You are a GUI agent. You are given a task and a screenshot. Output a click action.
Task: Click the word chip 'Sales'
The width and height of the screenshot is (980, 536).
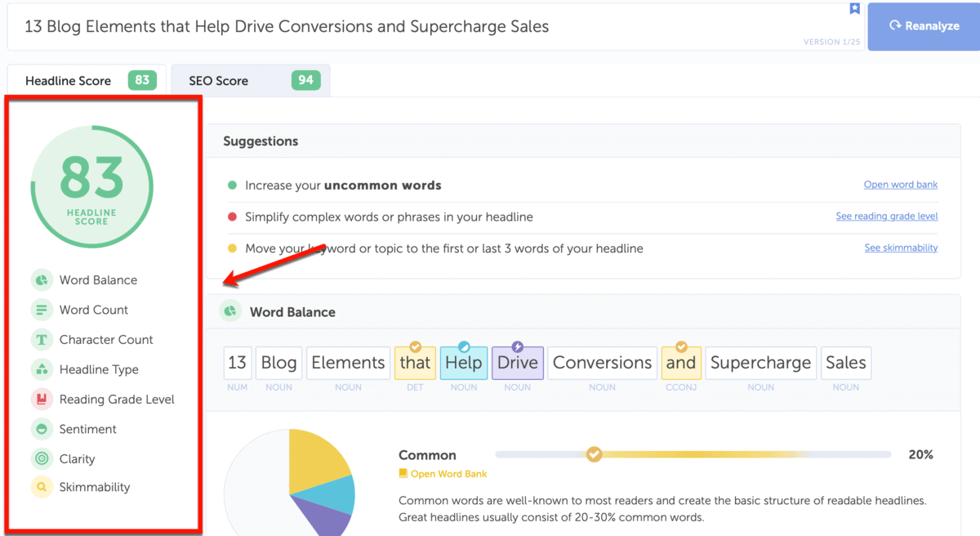point(846,363)
